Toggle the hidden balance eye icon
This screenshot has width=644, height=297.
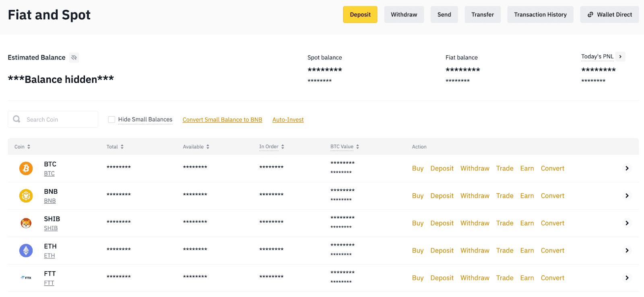click(x=74, y=57)
